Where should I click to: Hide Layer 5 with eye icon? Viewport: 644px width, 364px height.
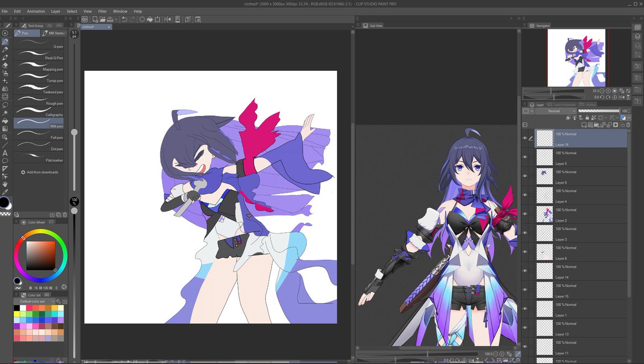525,157
